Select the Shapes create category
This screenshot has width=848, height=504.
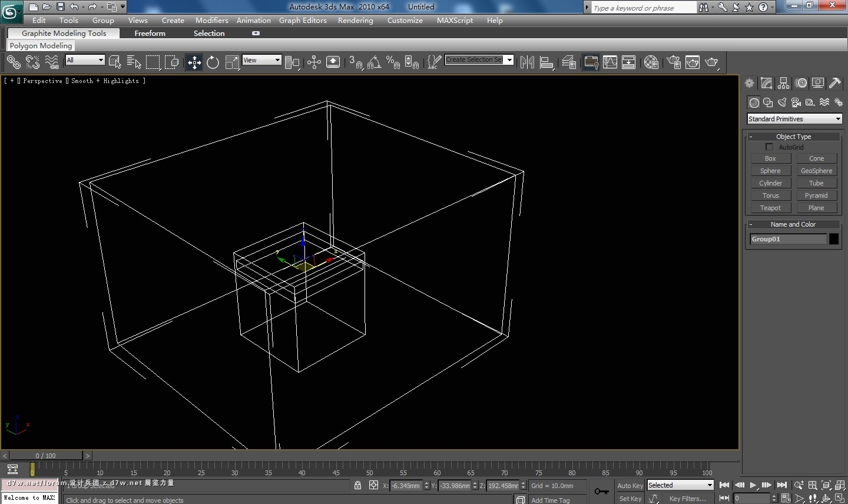[x=768, y=102]
